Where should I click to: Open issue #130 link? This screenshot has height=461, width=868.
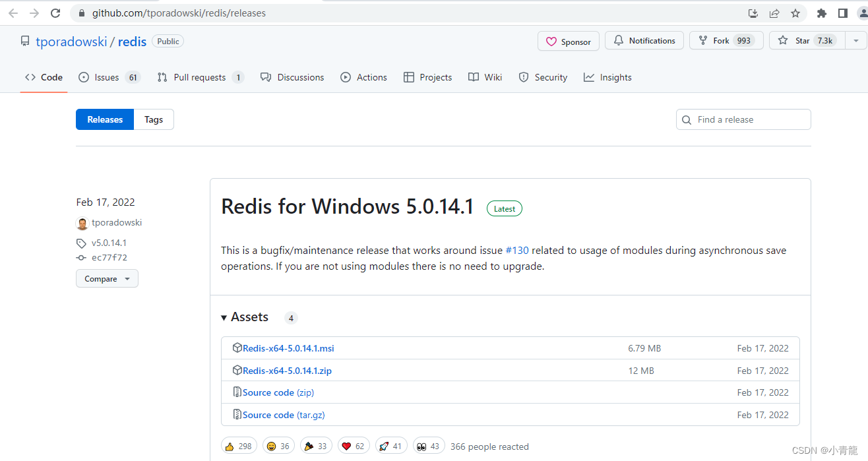tap(517, 251)
